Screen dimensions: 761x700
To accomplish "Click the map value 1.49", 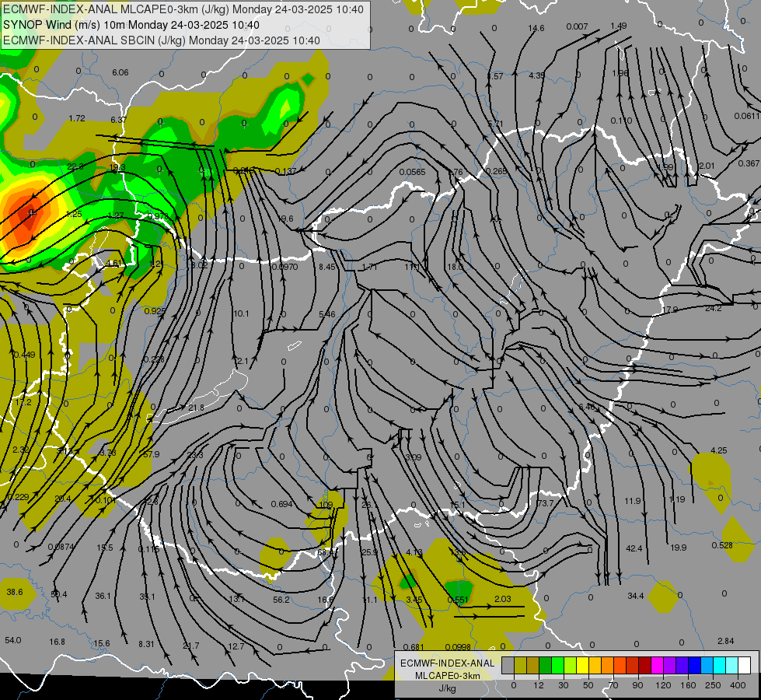I will [618, 26].
